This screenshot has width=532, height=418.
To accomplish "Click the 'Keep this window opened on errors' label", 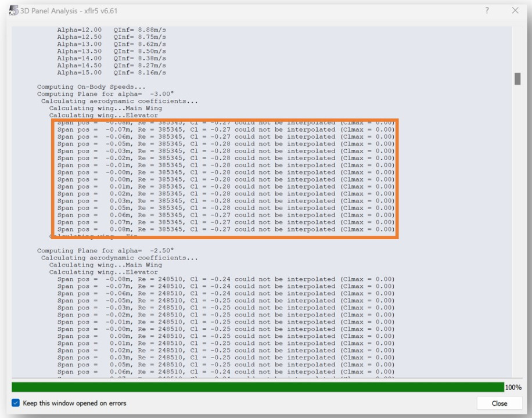I will click(x=74, y=403).
